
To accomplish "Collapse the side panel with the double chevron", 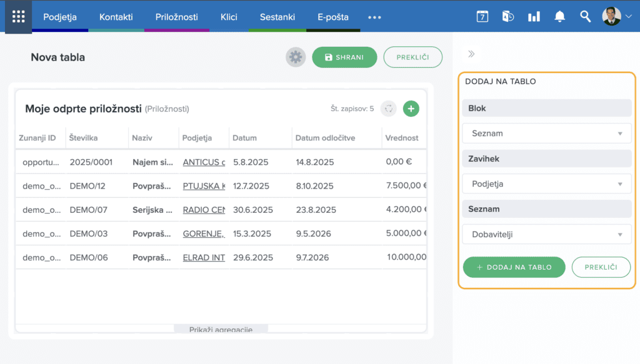I will click(x=471, y=54).
